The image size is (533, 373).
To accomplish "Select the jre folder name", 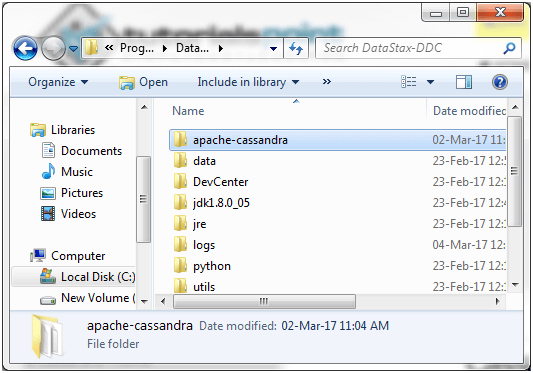I will (200, 224).
